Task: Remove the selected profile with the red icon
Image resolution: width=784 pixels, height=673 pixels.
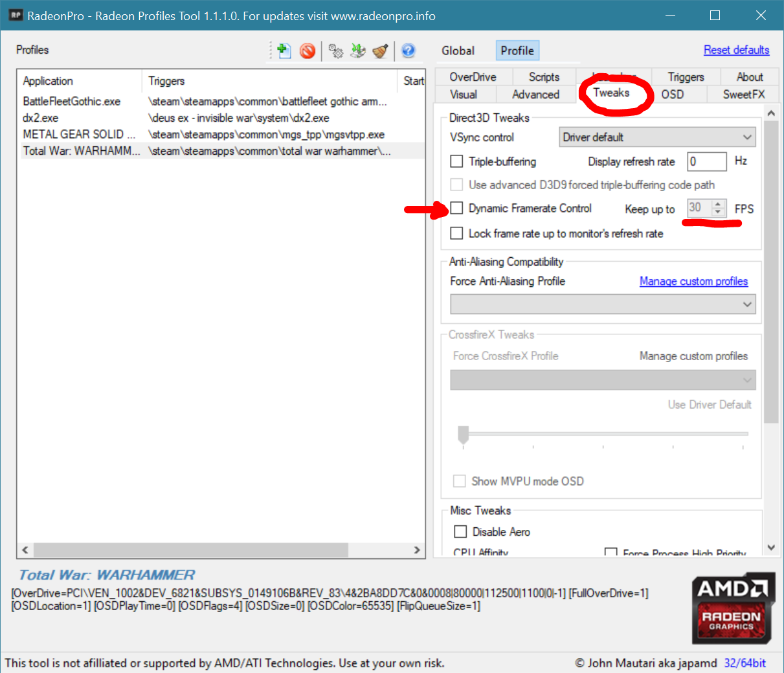Action: pyautogui.click(x=308, y=51)
